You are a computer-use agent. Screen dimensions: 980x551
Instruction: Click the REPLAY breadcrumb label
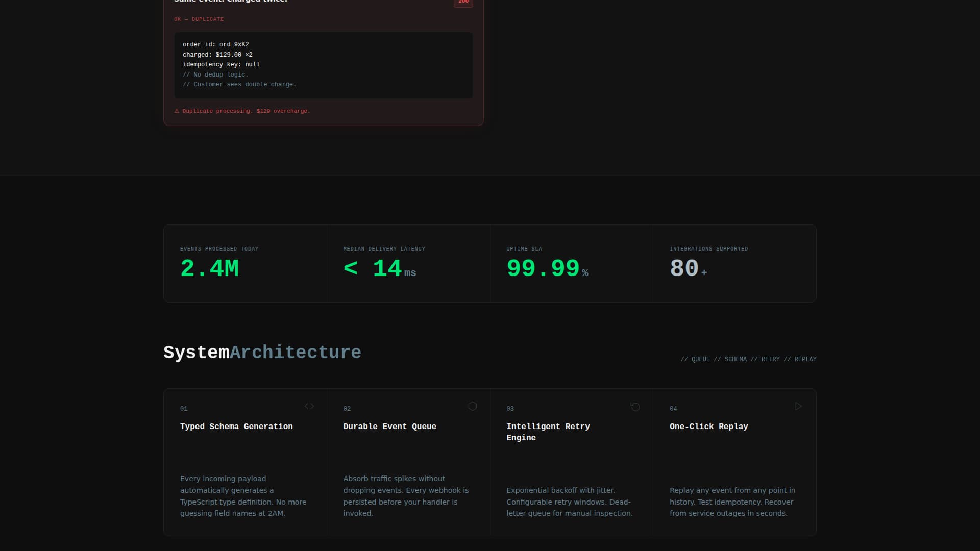805,359
